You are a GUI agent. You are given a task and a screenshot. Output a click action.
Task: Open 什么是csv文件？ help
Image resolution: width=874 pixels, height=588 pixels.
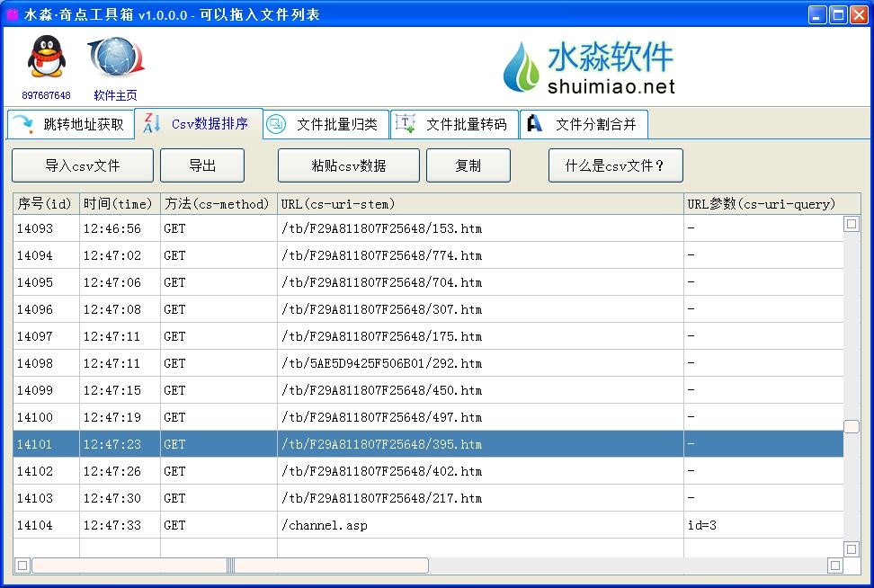pyautogui.click(x=615, y=165)
